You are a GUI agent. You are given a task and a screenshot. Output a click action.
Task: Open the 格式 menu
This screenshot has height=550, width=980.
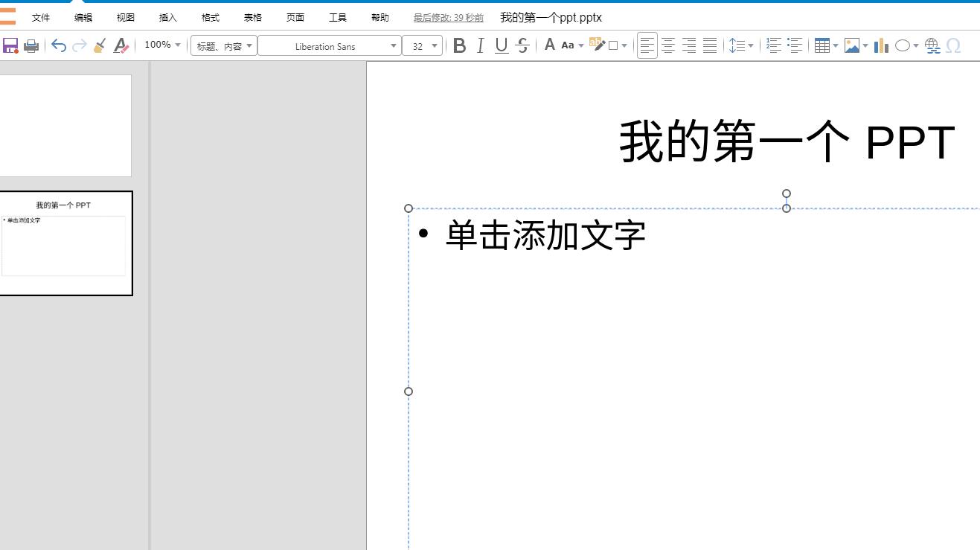click(211, 17)
